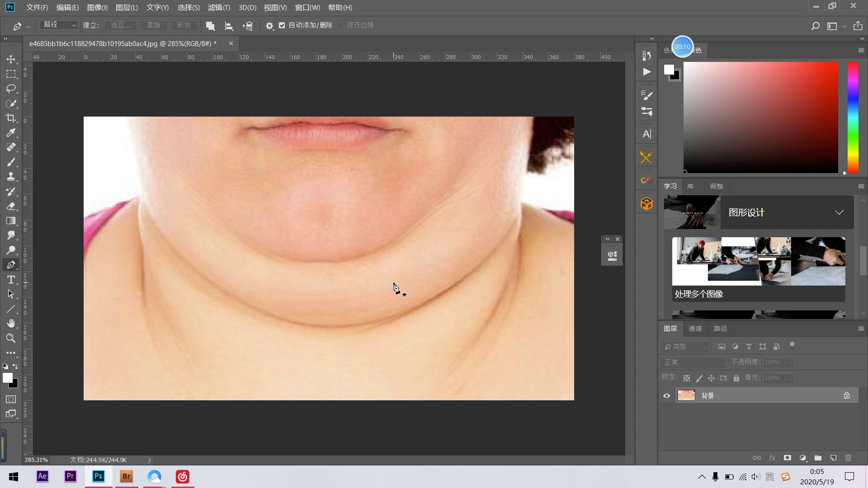Image resolution: width=868 pixels, height=488 pixels.
Task: Select the Eyedropper tool
Action: (11, 133)
